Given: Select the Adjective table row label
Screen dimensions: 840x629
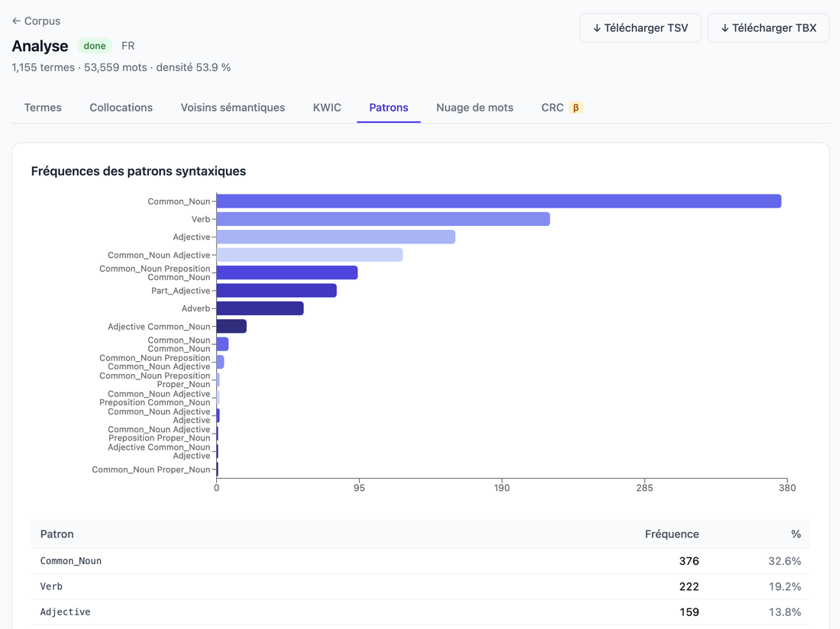Looking at the screenshot, I should [66, 612].
